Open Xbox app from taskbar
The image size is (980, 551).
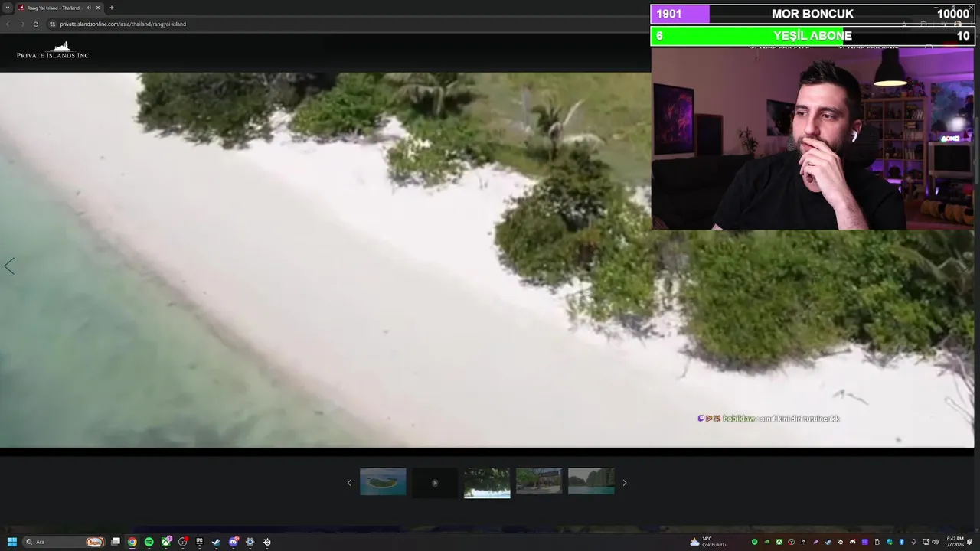[165, 542]
